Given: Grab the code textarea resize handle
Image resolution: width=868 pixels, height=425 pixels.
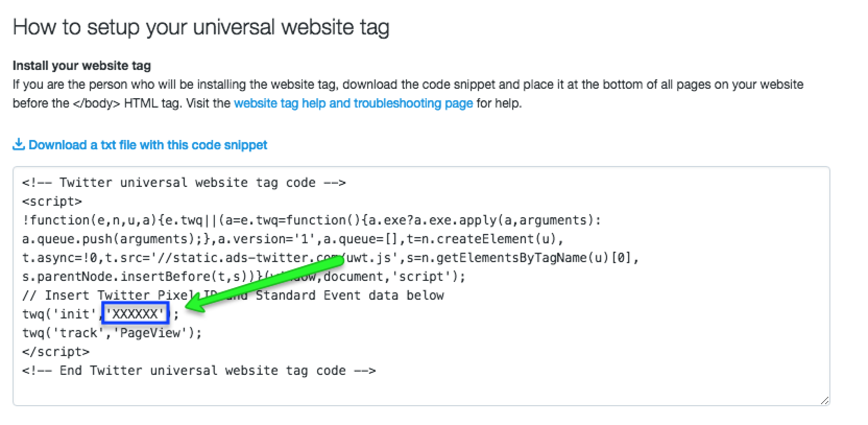Looking at the screenshot, I should (x=824, y=400).
